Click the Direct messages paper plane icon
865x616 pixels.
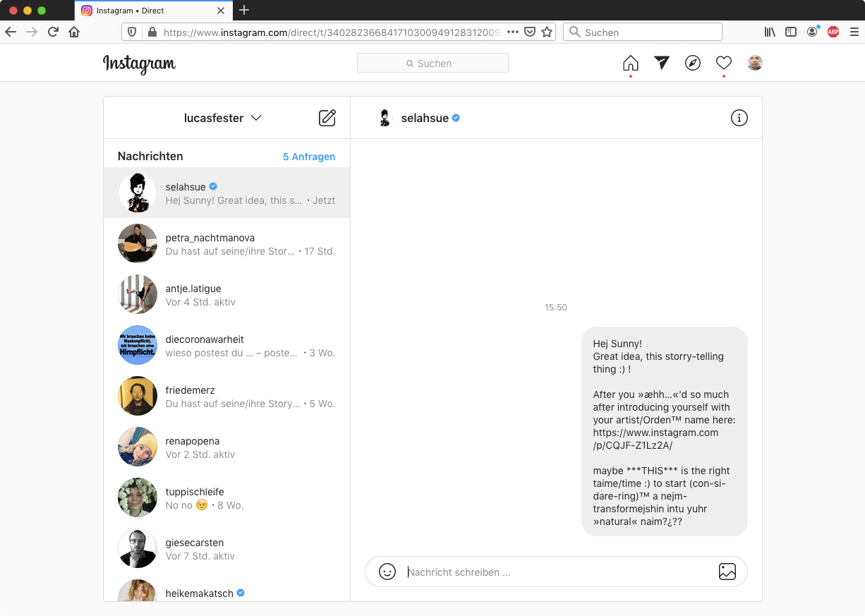661,63
